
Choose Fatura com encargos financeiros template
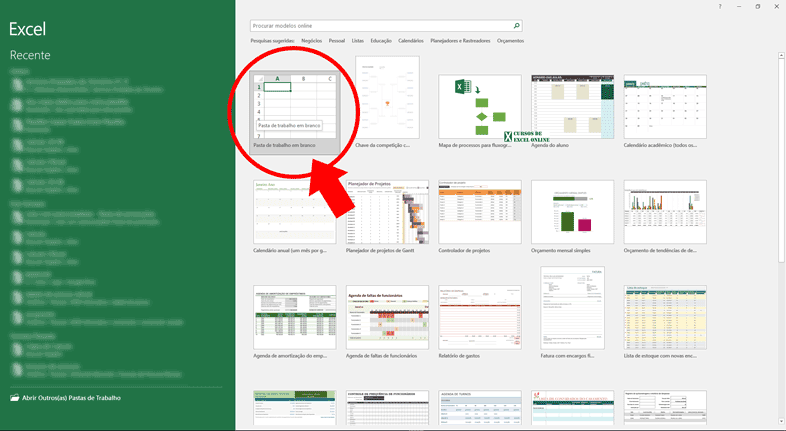(x=572, y=313)
